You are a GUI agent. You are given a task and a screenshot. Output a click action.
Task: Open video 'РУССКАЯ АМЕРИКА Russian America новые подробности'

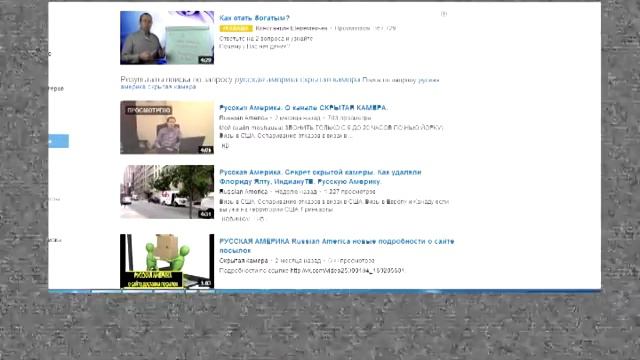pos(337,246)
